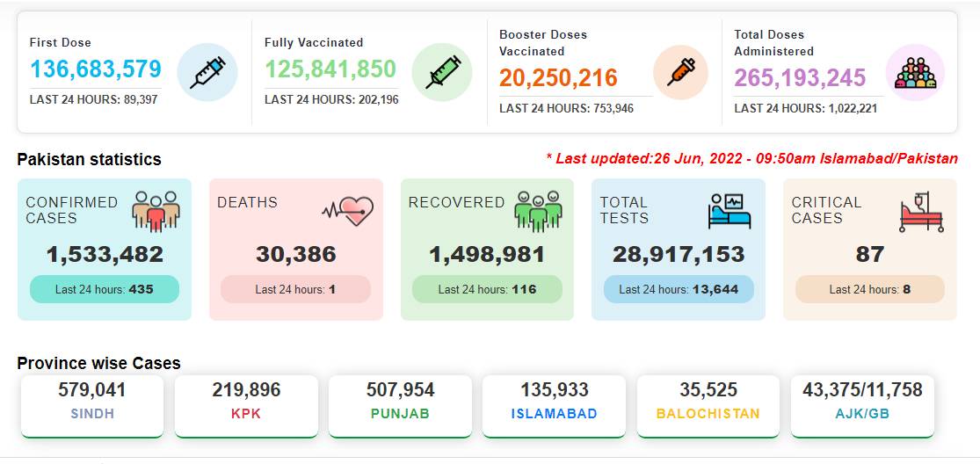Click the green Fully Vaccinated syringe icon
The height and width of the screenshot is (464, 980).
pos(442,72)
